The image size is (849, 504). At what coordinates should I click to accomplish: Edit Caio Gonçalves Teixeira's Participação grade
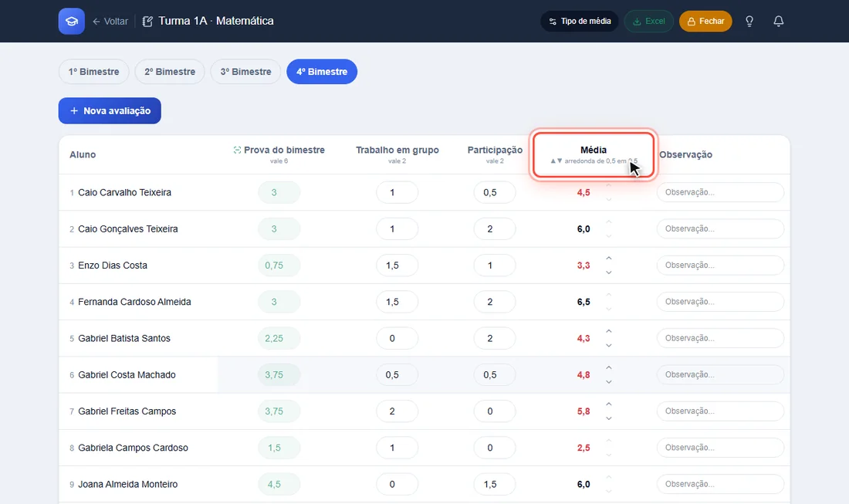[x=494, y=229]
